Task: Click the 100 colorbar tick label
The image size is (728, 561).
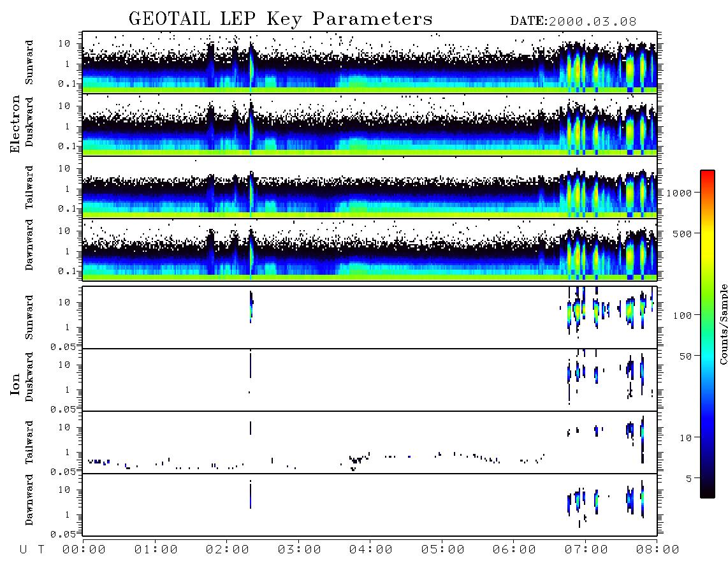Action: [x=682, y=316]
